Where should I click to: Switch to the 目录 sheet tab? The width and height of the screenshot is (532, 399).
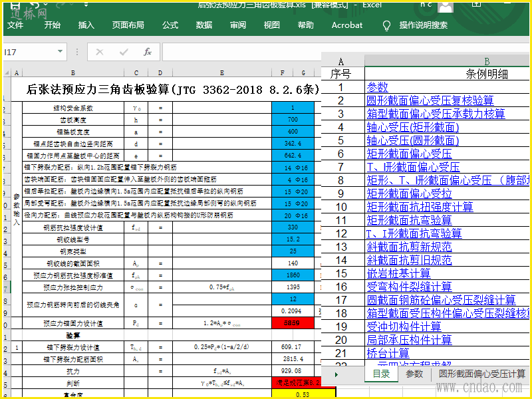click(381, 374)
